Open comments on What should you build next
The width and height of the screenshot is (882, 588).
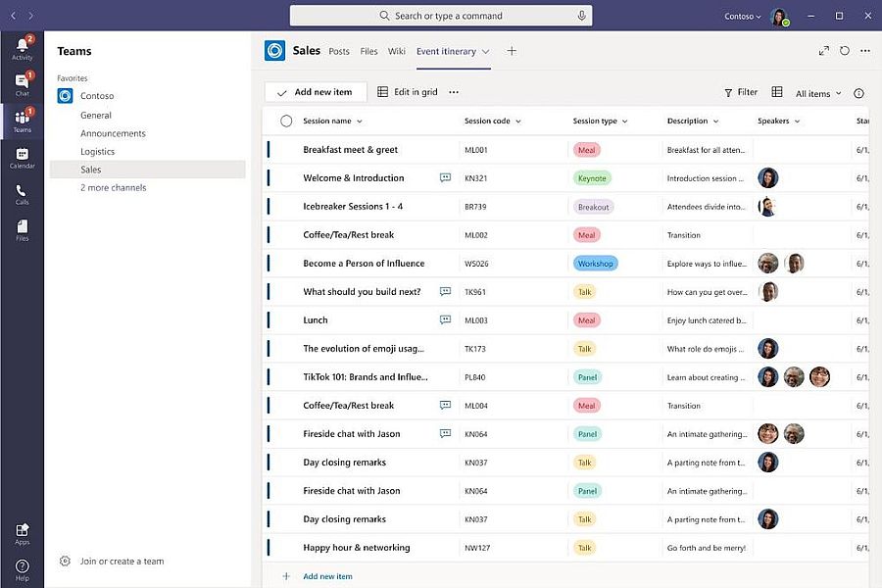(445, 291)
